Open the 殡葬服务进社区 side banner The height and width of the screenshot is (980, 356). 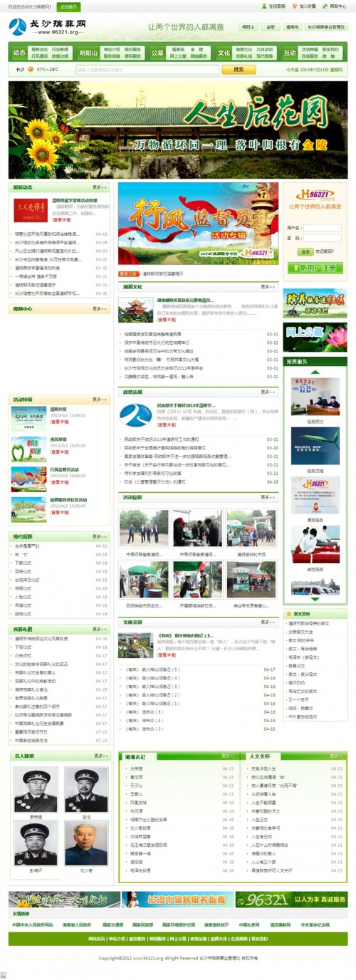pyautogui.click(x=315, y=303)
